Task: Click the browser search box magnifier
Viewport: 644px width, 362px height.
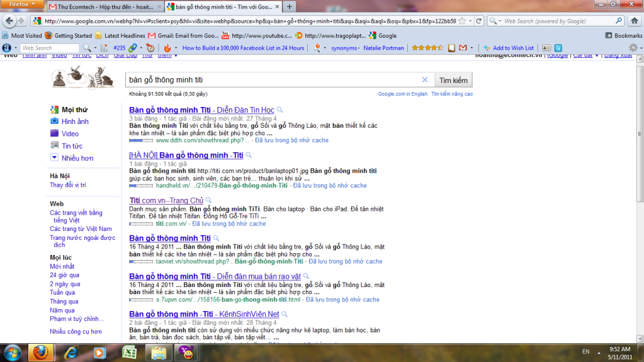Action: (619, 21)
